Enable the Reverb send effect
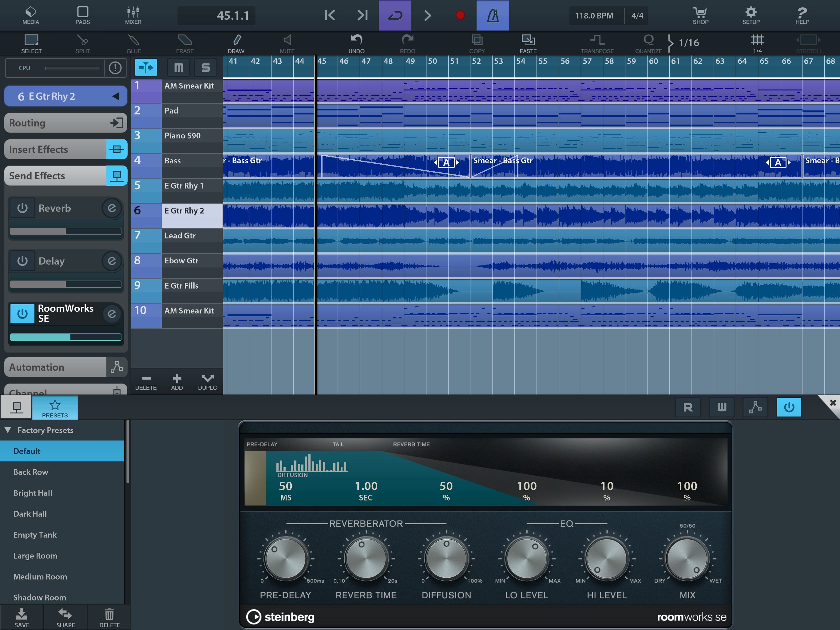The image size is (840, 630). 22,208
